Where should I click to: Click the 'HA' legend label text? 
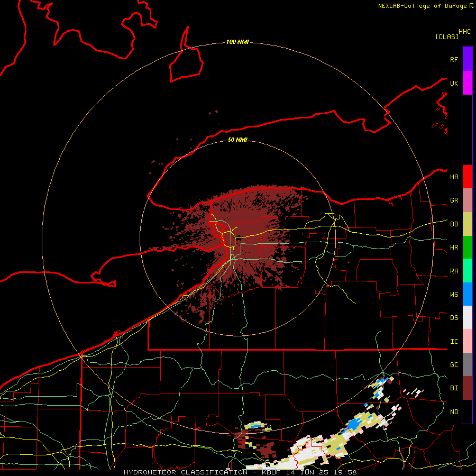pos(454,177)
